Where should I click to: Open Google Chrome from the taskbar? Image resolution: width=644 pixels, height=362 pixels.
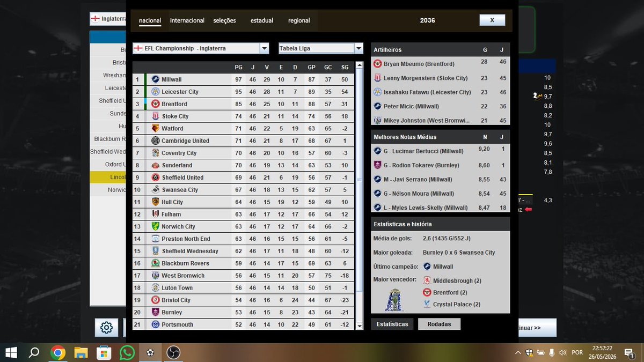point(57,352)
